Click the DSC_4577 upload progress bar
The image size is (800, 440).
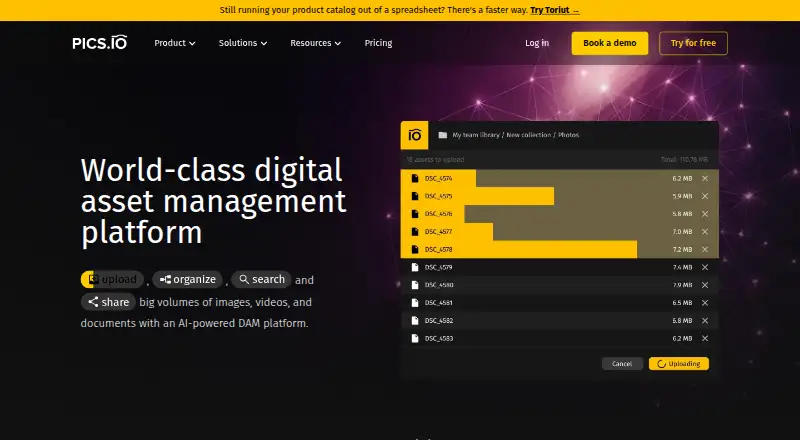[446, 232]
